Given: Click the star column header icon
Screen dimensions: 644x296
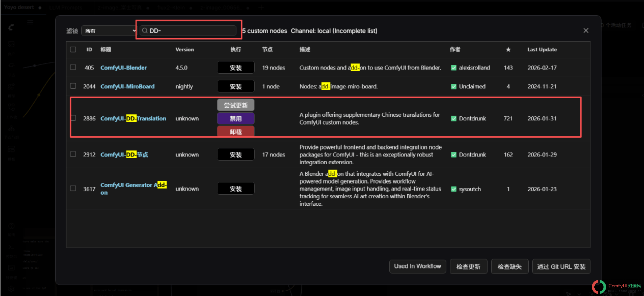Looking at the screenshot, I should [x=508, y=49].
